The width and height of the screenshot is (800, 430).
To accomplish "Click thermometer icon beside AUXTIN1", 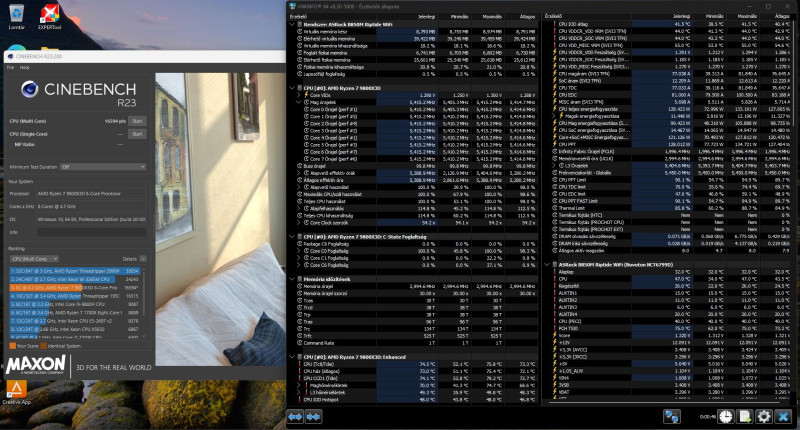I will pyautogui.click(x=555, y=293).
